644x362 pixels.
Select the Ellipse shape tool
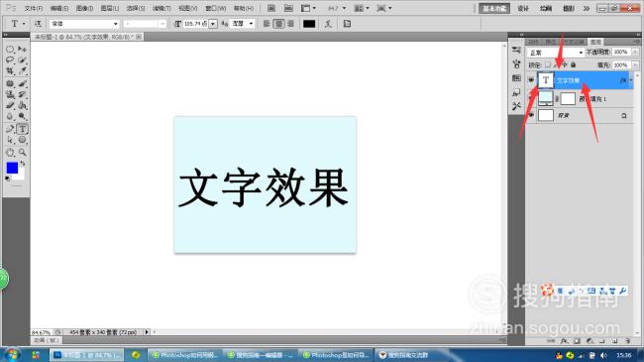tap(22, 140)
